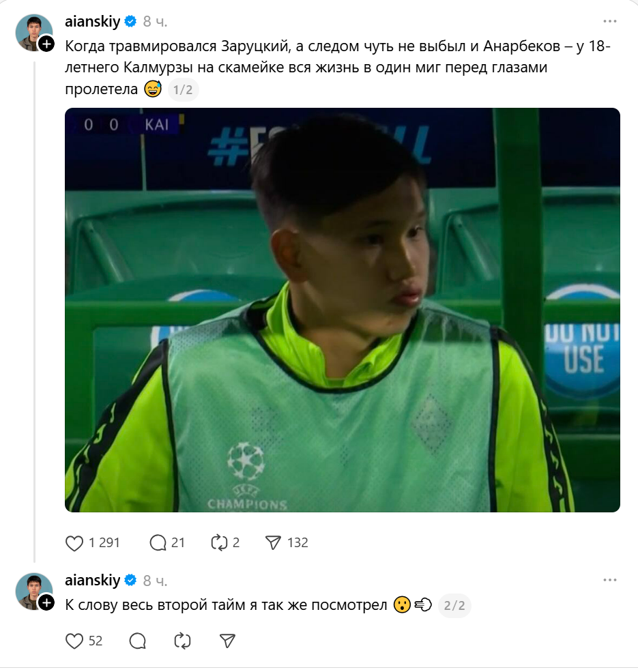Open aianskiy profile from first post username
The height and width of the screenshot is (672, 638).
click(93, 21)
